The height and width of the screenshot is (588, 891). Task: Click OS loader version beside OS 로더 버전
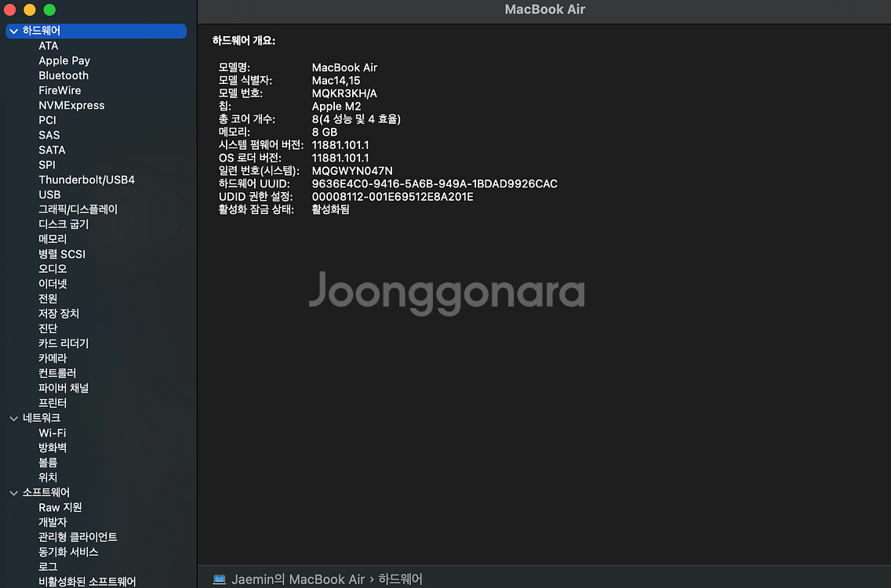click(340, 158)
